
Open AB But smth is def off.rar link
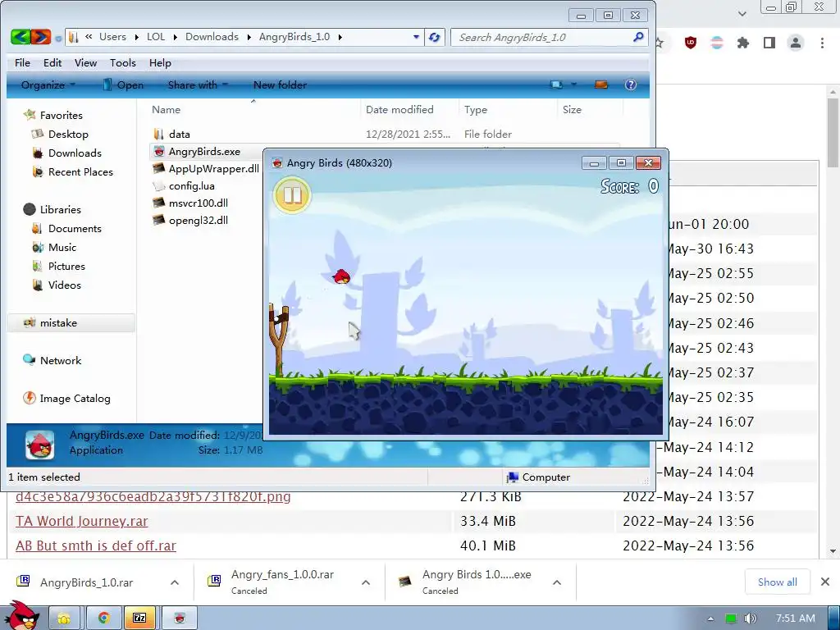click(x=96, y=546)
